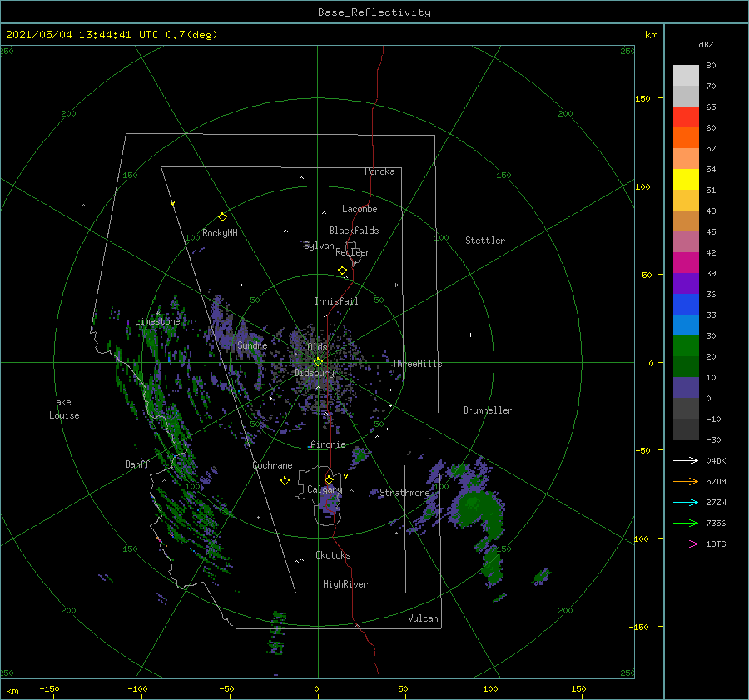The width and height of the screenshot is (749, 700).
Task: Click the Sylvan label
Action: (x=319, y=246)
